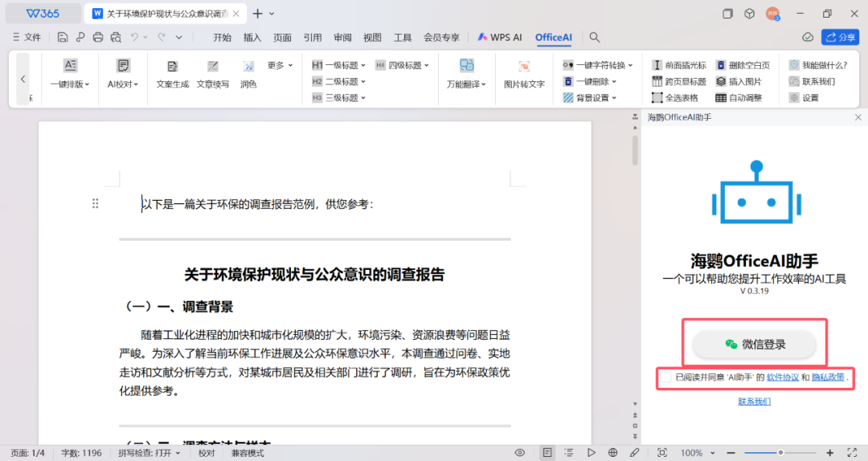Image resolution: width=868 pixels, height=461 pixels.
Task: Open the 隐私政策 link
Action: [828, 377]
